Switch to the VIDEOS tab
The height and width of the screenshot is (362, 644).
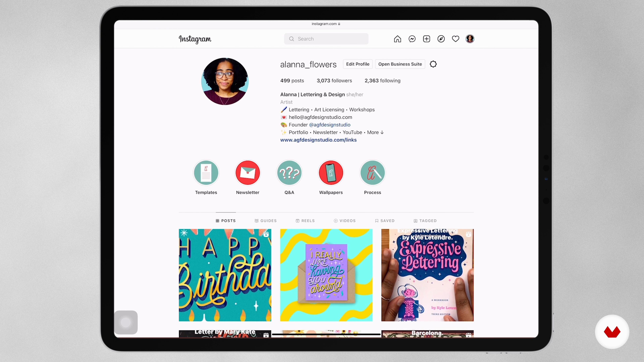(345, 221)
